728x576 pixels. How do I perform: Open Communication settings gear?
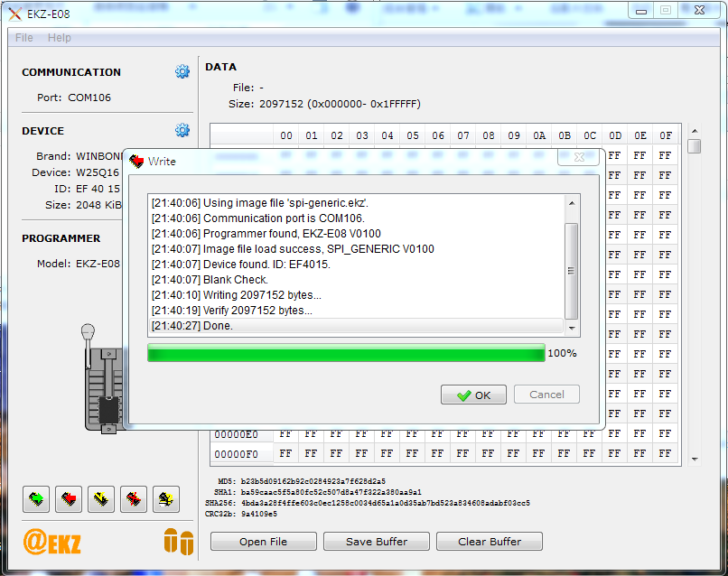pos(182,72)
